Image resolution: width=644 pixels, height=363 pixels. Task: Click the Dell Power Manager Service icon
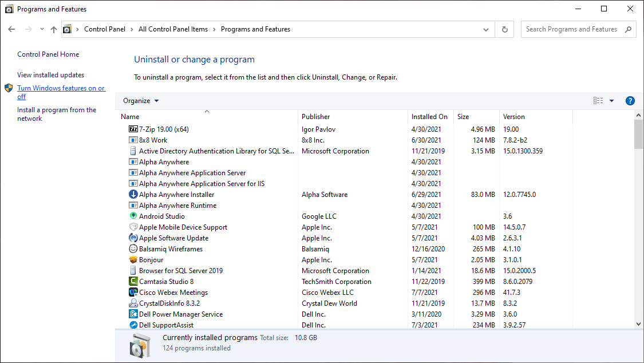click(x=133, y=314)
